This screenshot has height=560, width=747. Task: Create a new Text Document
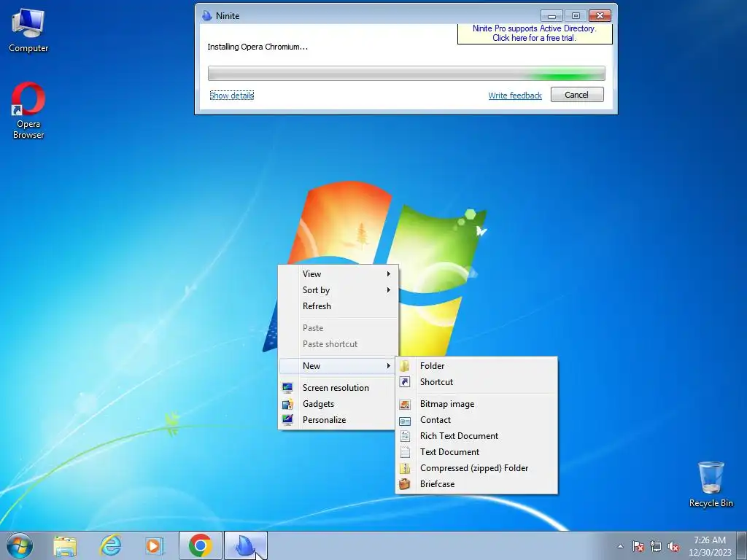tap(476, 452)
